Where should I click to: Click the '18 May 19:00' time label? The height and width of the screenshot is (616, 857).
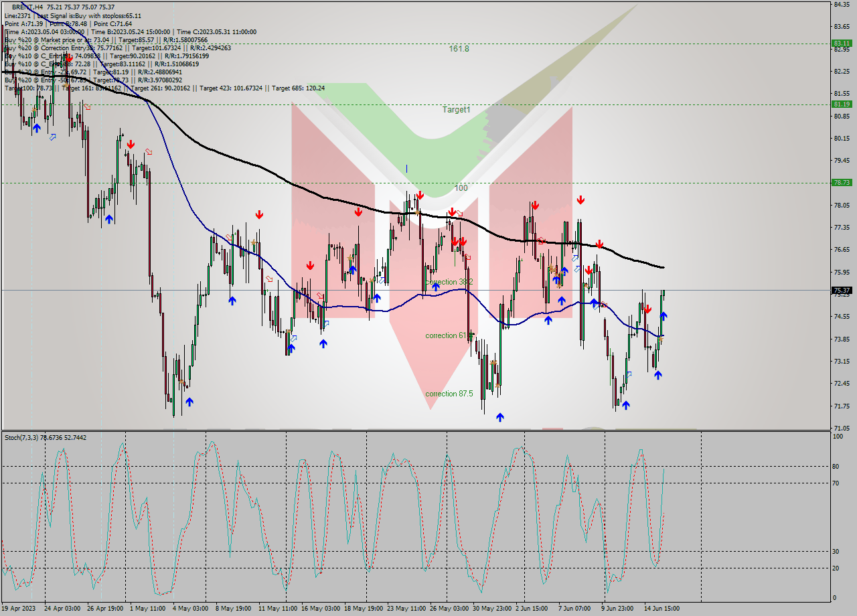(363, 609)
